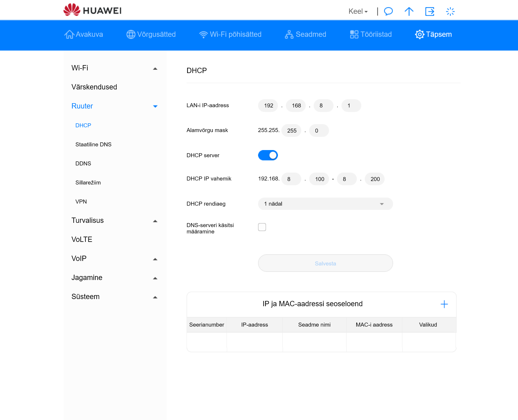
Task: Open the DHCP rendiaeg dropdown
Action: point(325,204)
